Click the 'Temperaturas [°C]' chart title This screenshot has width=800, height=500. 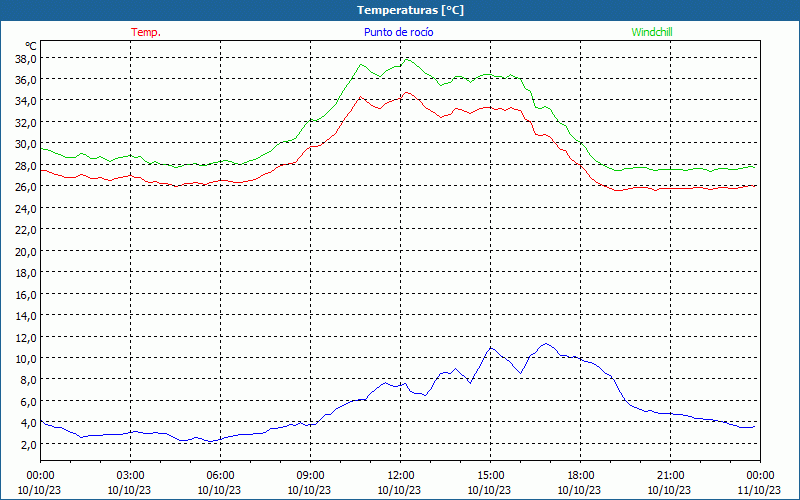point(410,10)
